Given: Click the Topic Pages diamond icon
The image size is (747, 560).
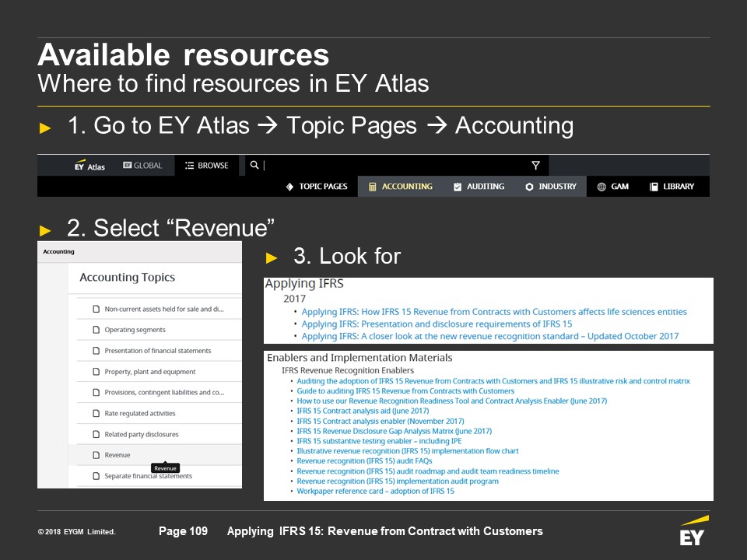Looking at the screenshot, I should pyautogui.click(x=289, y=187).
